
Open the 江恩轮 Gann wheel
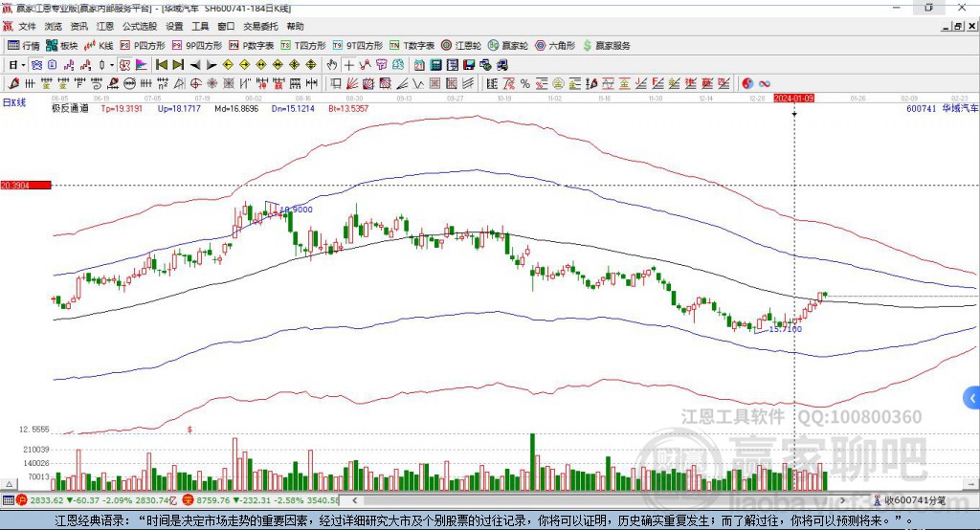[461, 46]
